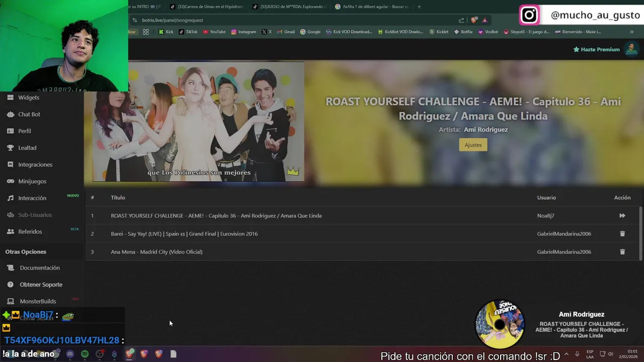Click the ESP LAA language indicator

click(590, 354)
